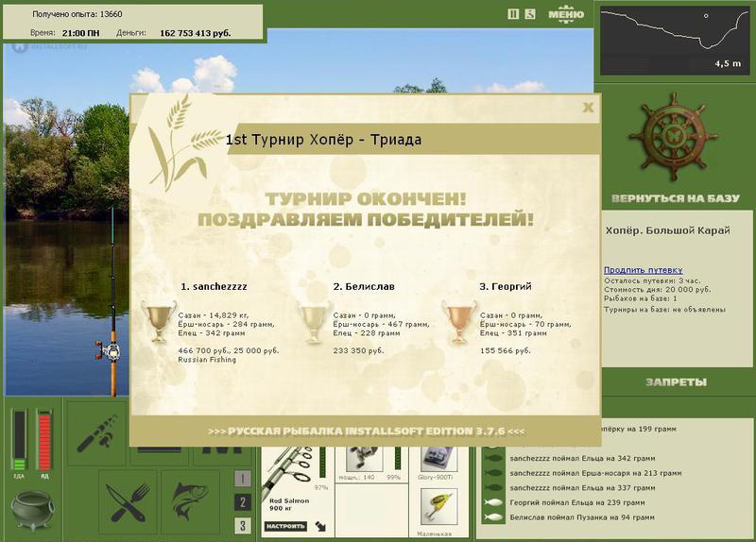Click the runner-up name '2. Белислав'
Screen dimensions: 756x542
click(x=364, y=287)
